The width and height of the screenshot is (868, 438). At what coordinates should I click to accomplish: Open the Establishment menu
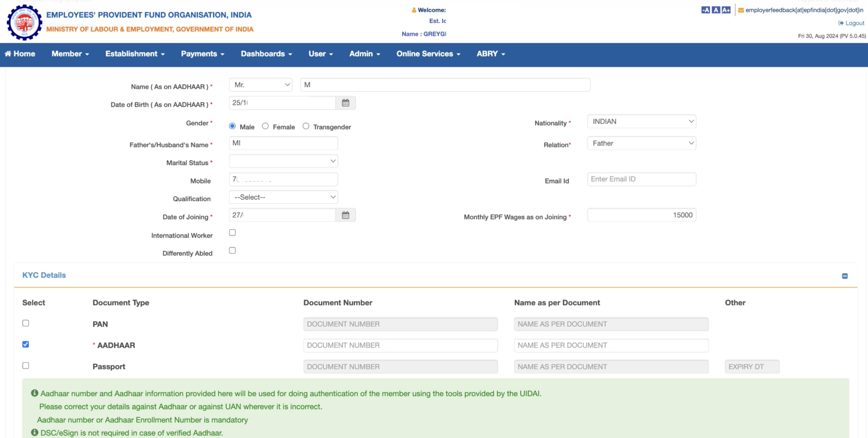135,54
